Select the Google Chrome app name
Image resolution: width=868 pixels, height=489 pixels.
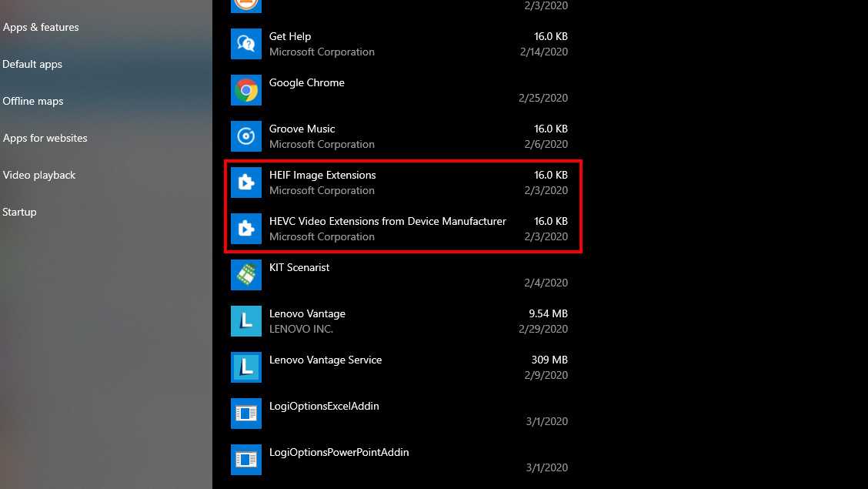point(306,82)
